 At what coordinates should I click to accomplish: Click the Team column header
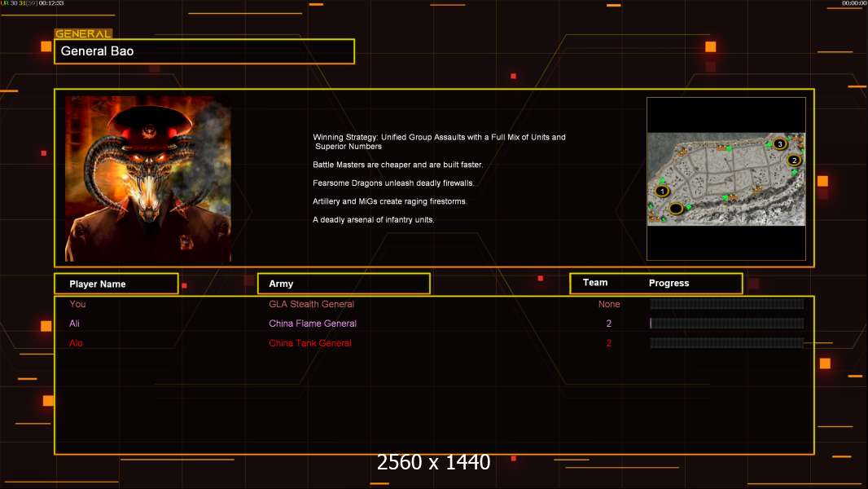coord(595,283)
